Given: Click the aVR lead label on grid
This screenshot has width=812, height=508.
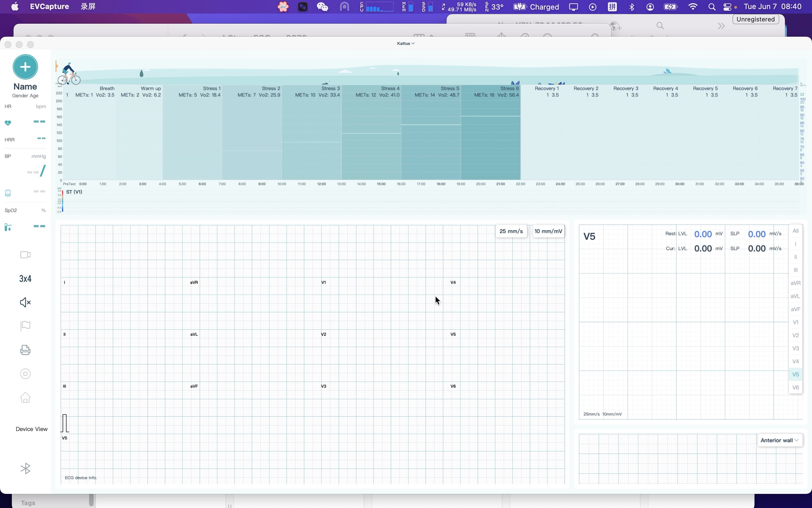Looking at the screenshot, I should 194,282.
